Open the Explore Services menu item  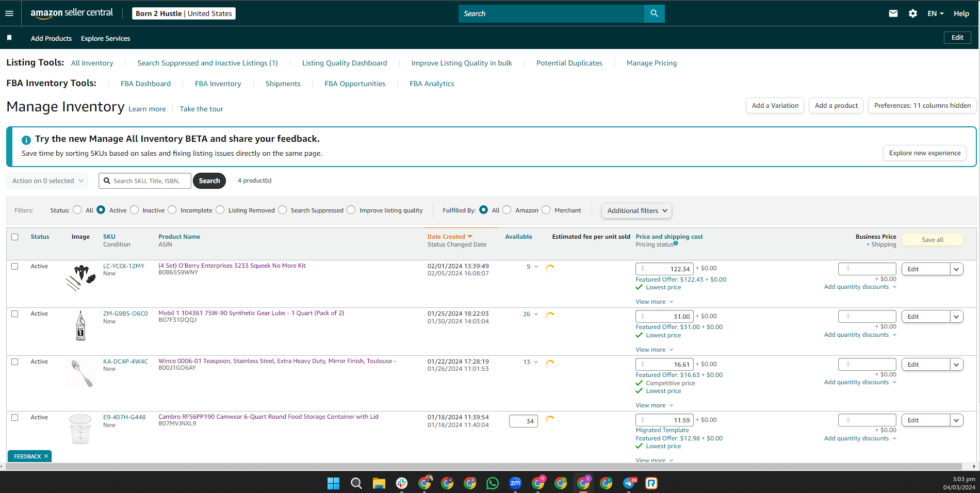tap(105, 38)
